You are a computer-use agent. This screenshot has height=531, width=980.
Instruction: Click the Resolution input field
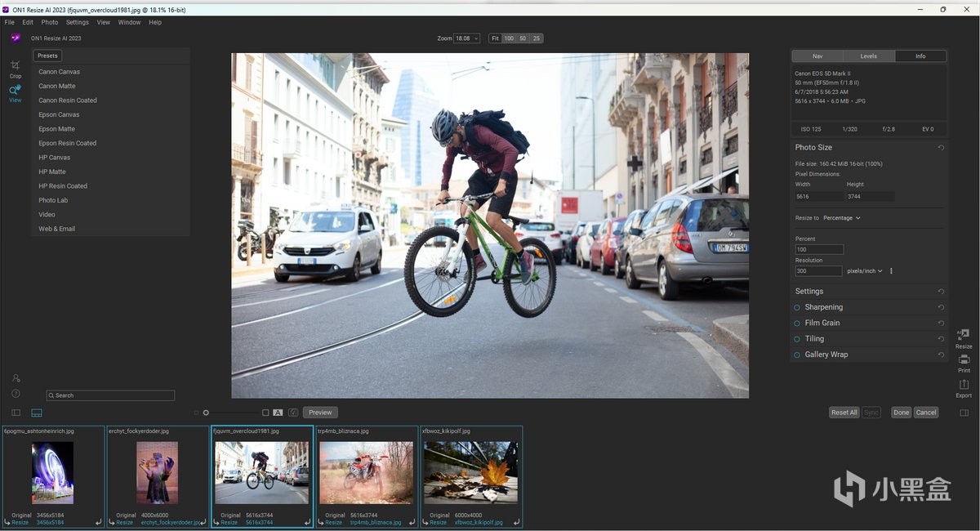[x=818, y=271]
